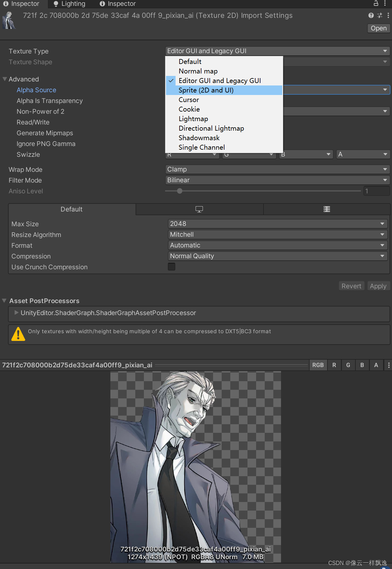The image size is (392, 569).
Task: Enable Use Crunch Compression checkbox
Action: point(172,267)
